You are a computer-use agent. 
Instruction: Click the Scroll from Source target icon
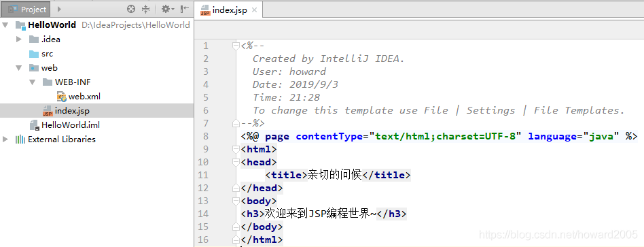[x=131, y=9]
